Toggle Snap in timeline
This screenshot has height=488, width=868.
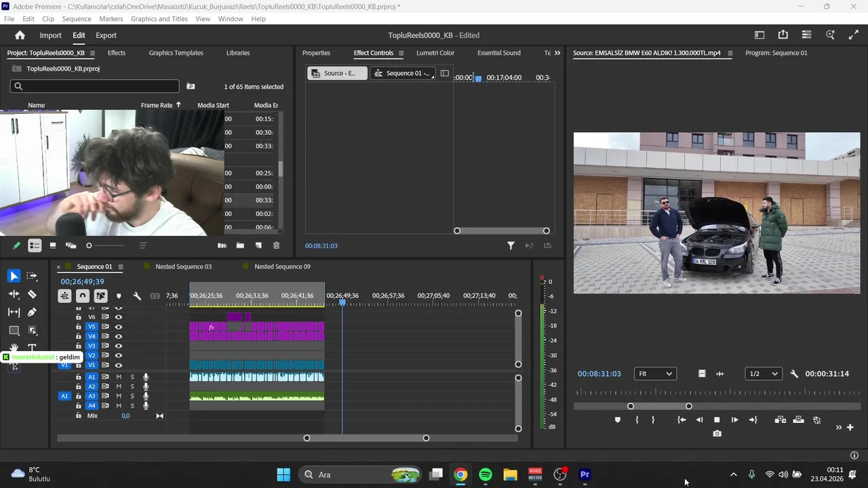point(82,296)
